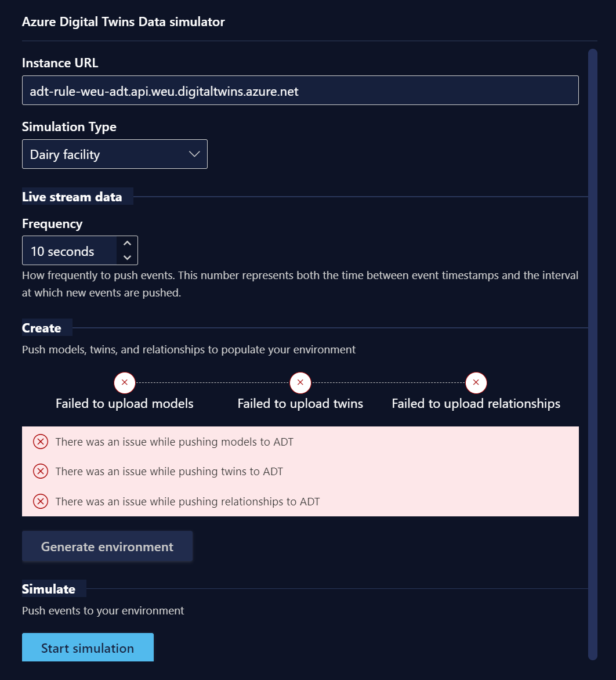Increase frequency with the up arrow
The width and height of the screenshot is (616, 680).
click(127, 243)
